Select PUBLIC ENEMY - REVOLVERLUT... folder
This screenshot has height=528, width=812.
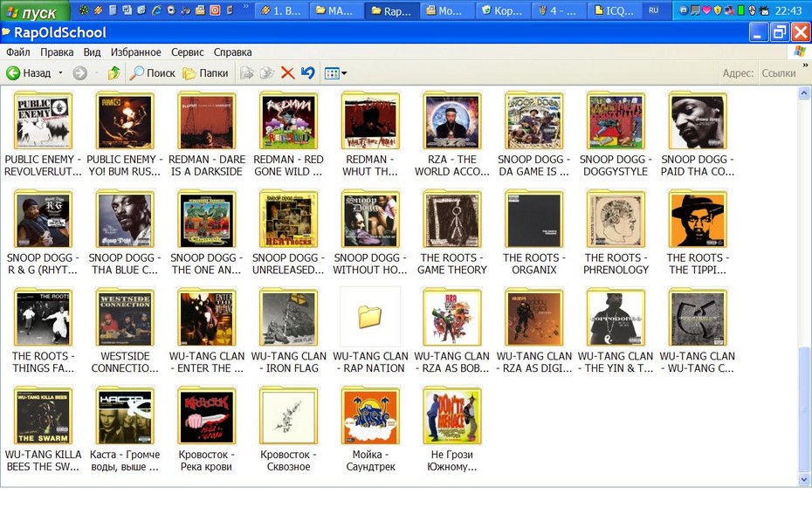(43, 134)
